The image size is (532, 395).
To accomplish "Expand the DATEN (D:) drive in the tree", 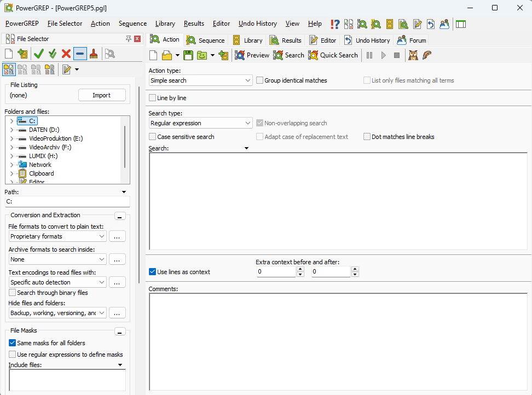I will pyautogui.click(x=11, y=130).
